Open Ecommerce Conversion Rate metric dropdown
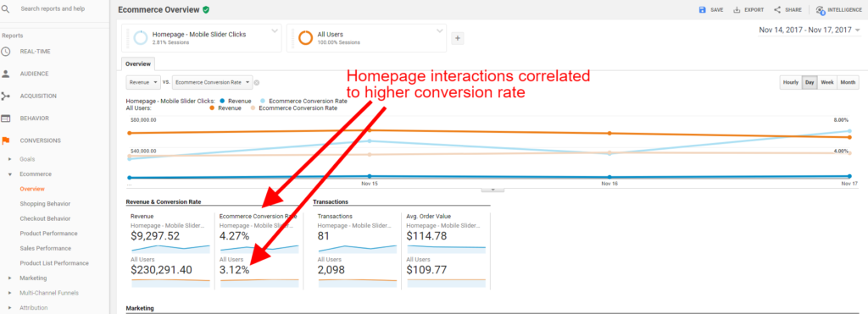The width and height of the screenshot is (868, 314). click(x=213, y=82)
